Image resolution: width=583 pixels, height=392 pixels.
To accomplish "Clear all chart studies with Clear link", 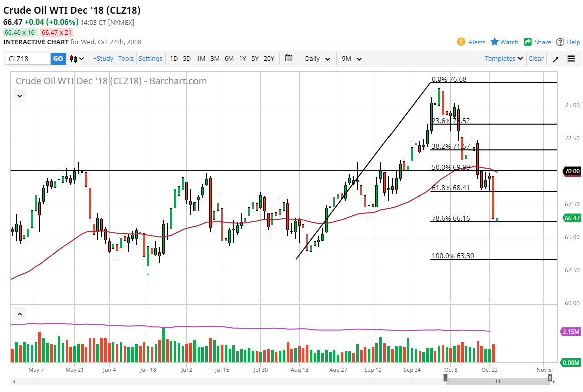I will pos(536,58).
